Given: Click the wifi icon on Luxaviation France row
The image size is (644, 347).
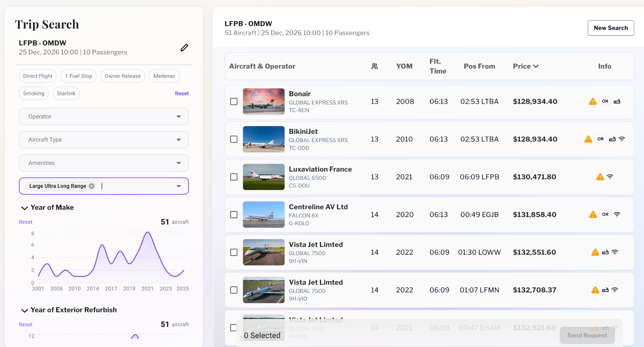Looking at the screenshot, I should point(610,177).
